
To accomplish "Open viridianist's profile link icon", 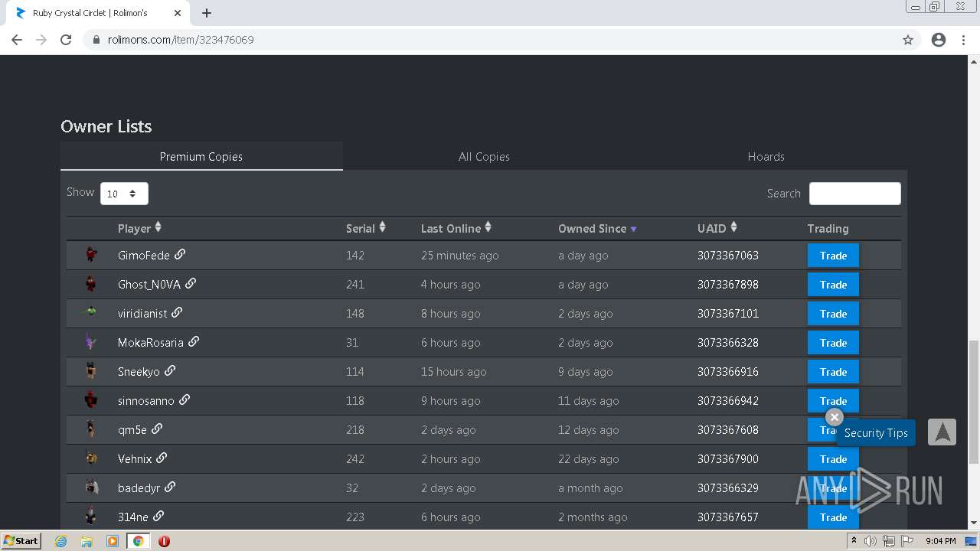I will (177, 312).
